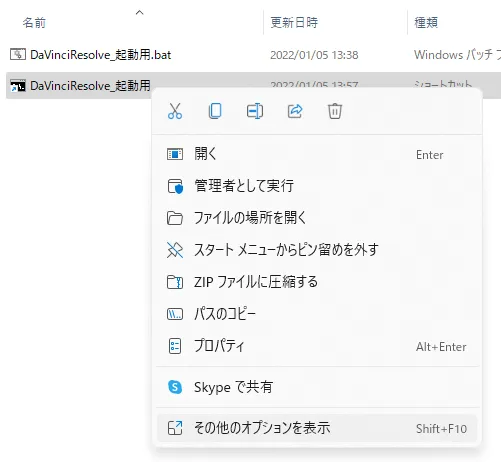Select file DaVinciResolve_起動用.bat
This screenshot has height=462, width=501.
(x=101, y=55)
